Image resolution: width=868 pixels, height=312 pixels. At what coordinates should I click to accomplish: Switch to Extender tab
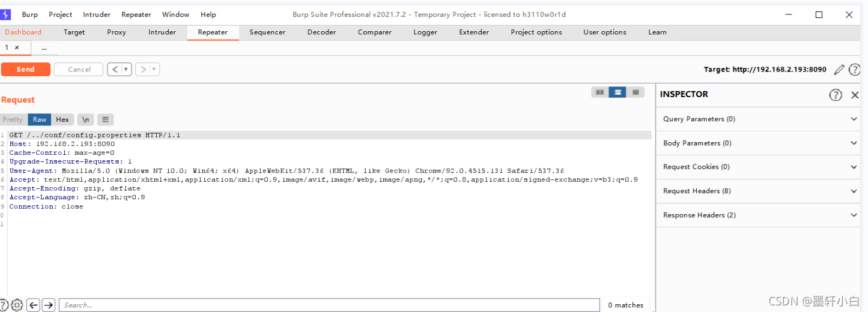coord(474,32)
